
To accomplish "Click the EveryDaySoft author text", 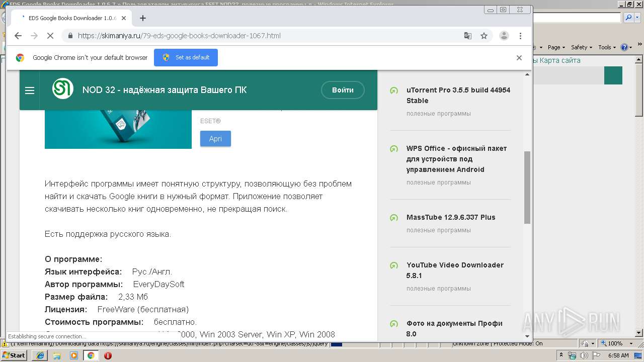I will tap(158, 284).
